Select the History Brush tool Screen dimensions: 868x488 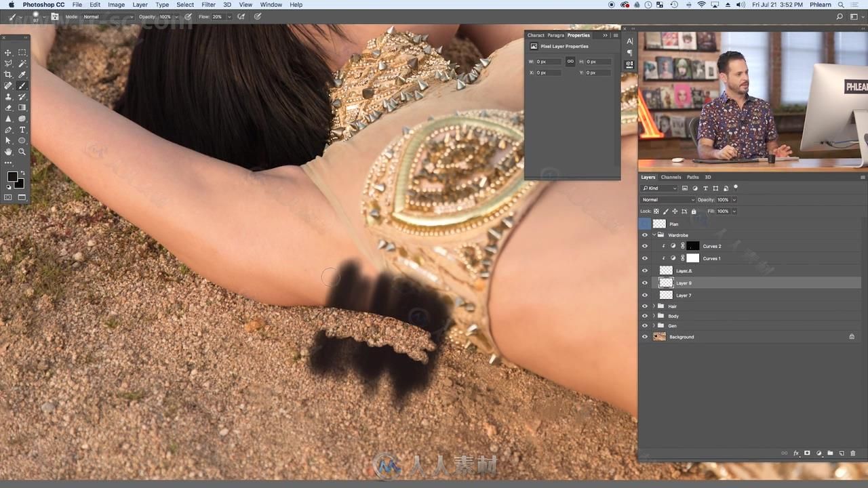[x=22, y=97]
